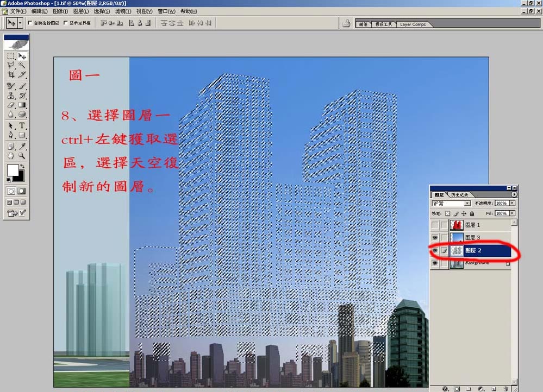Open opacity slider arrow in Layers panel
543x392 pixels.
(513, 203)
